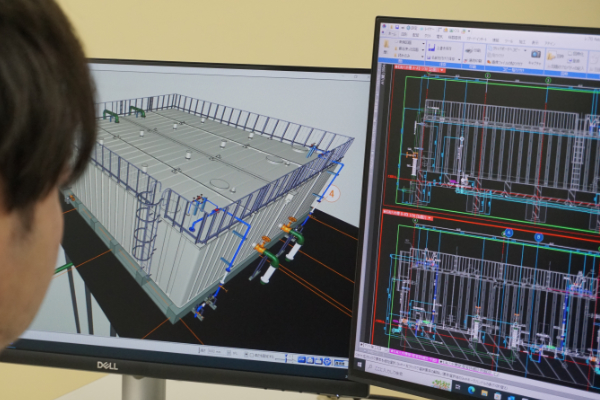Expand the クリップボードへコピー dropdown

[x=525, y=51]
